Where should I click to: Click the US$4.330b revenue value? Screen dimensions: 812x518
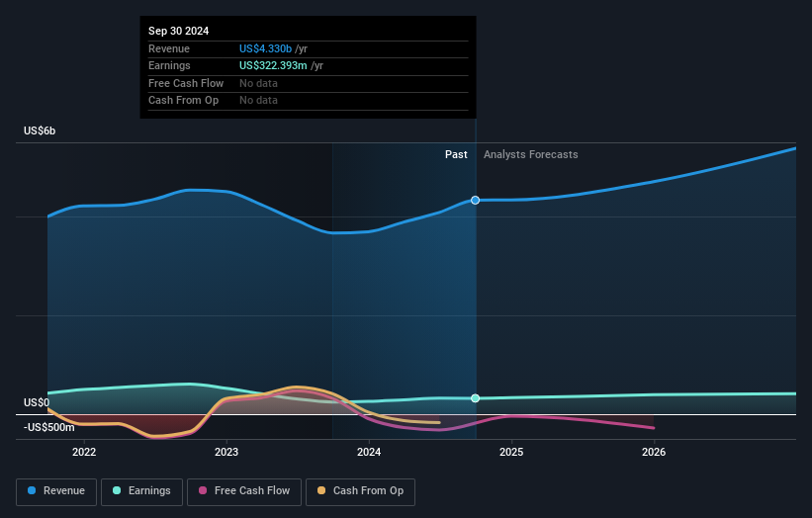coord(265,48)
